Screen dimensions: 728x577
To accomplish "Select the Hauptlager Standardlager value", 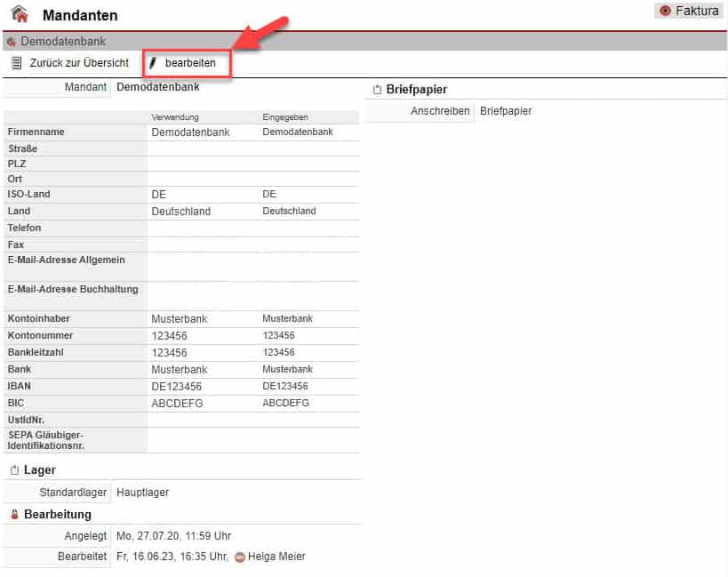I will pyautogui.click(x=142, y=493).
